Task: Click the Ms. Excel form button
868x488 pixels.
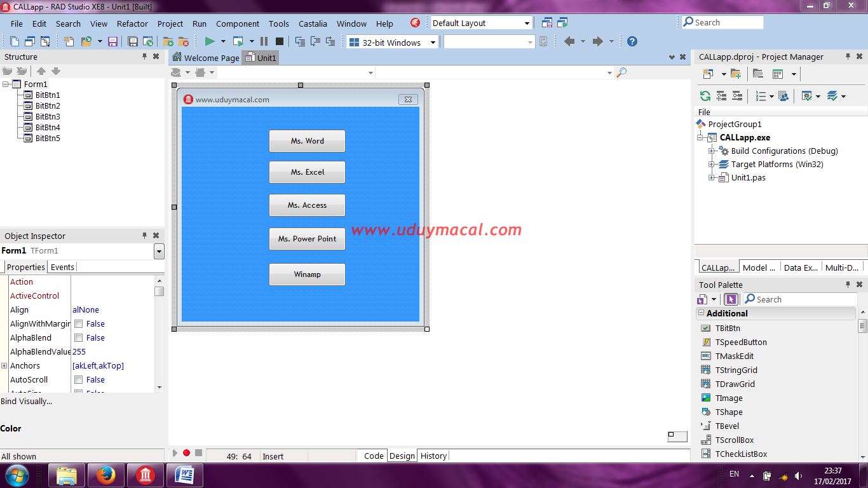Action: coord(307,172)
